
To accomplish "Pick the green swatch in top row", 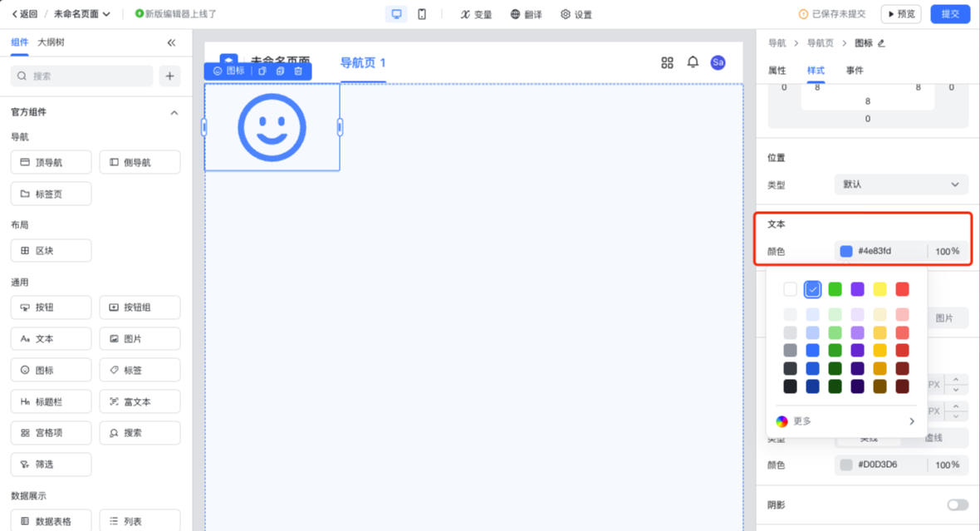I will coord(835,289).
